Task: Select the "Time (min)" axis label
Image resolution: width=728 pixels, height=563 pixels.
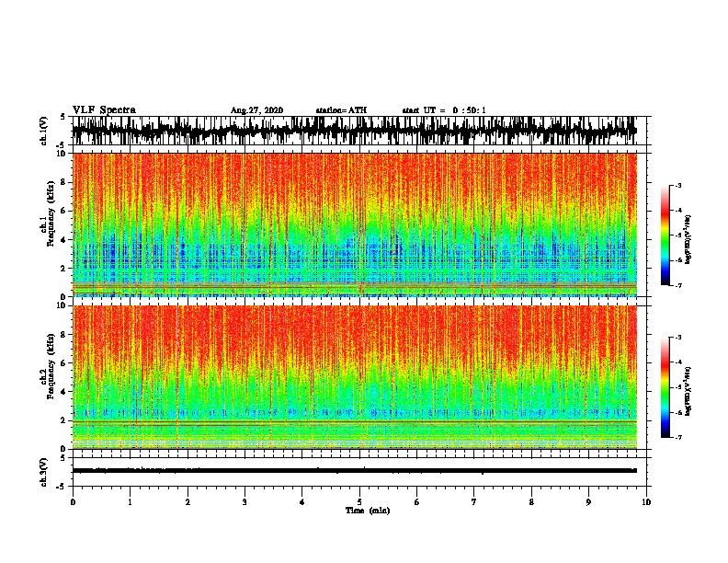Action: (368, 511)
